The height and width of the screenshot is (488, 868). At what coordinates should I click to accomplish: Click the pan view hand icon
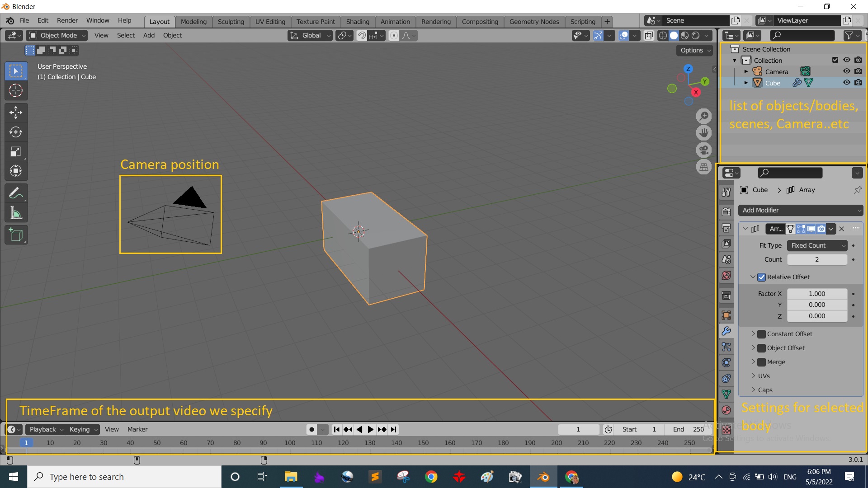coord(704,133)
